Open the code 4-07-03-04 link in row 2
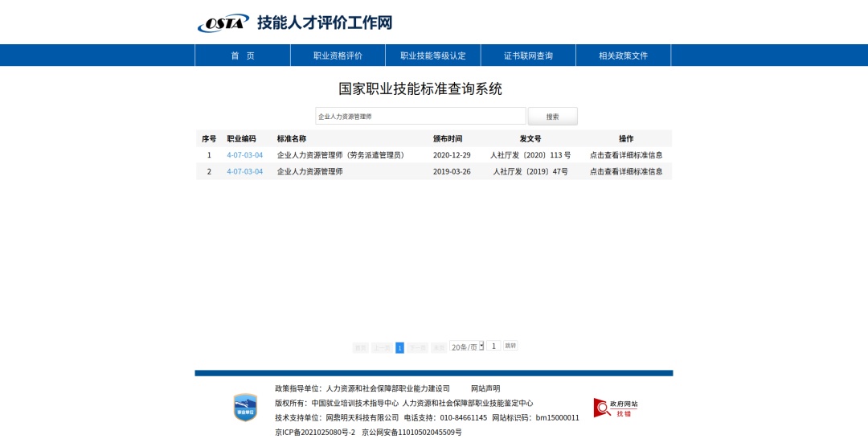This screenshot has height=439, width=868. [244, 171]
